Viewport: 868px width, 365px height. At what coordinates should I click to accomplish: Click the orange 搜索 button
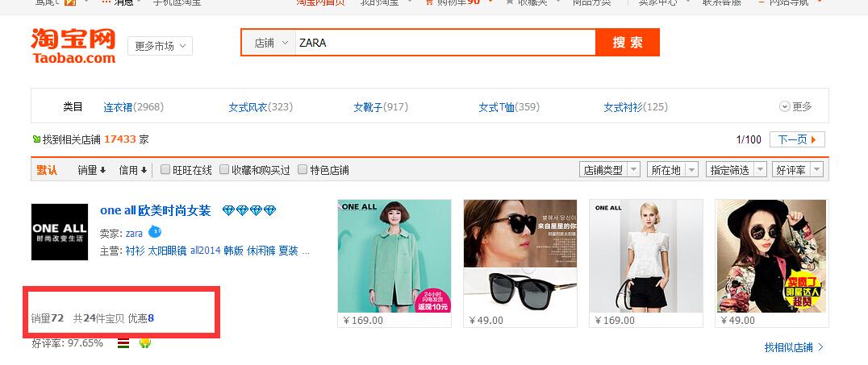627,43
